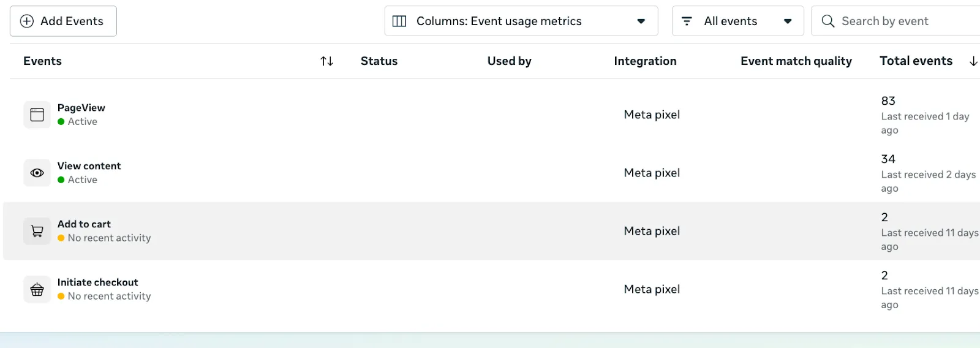
Task: Click the Add to cart shopping cart icon
Action: pyautogui.click(x=37, y=231)
